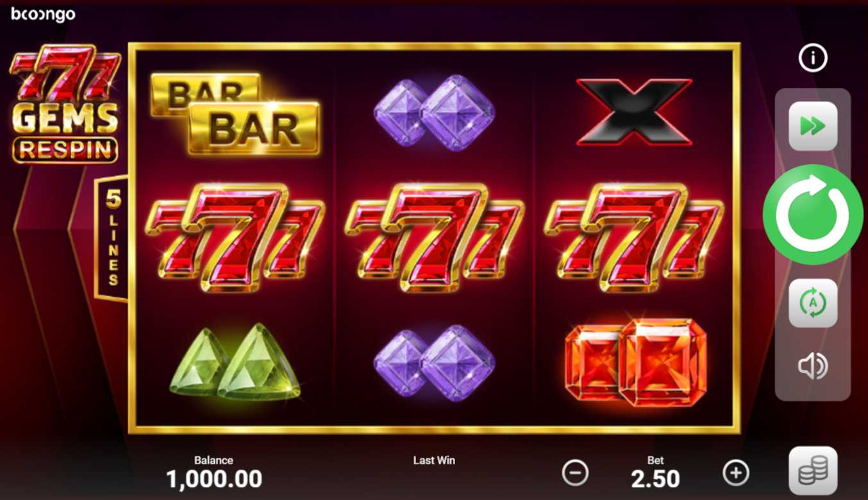Spin the reels with green button

point(813,214)
